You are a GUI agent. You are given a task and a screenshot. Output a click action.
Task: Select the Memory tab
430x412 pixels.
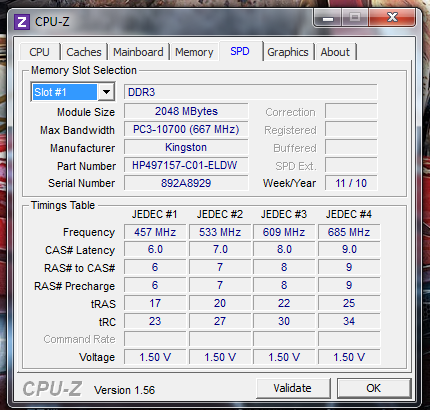(x=194, y=52)
